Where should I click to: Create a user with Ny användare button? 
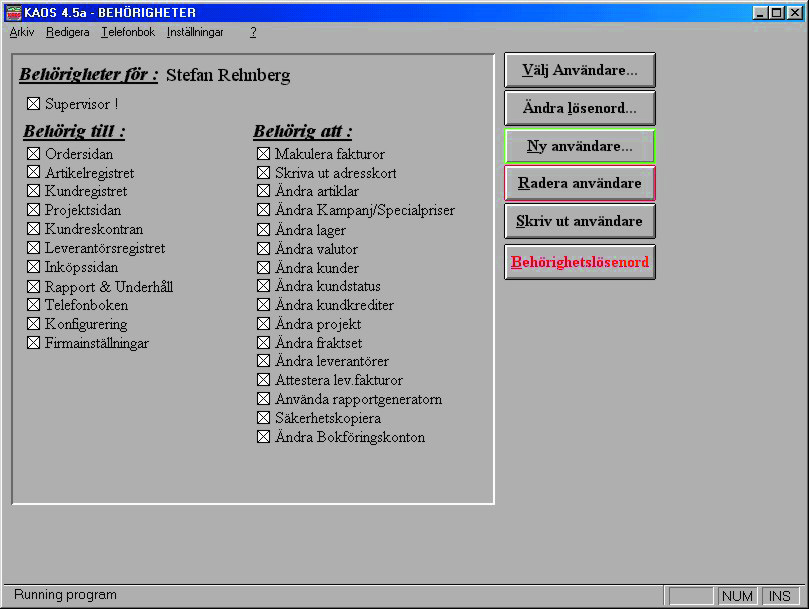pyautogui.click(x=579, y=146)
